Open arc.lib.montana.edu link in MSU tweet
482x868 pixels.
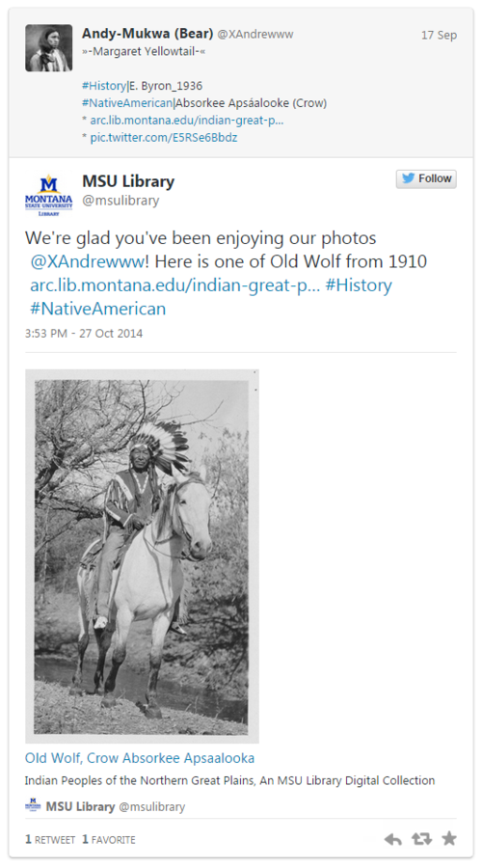(174, 285)
